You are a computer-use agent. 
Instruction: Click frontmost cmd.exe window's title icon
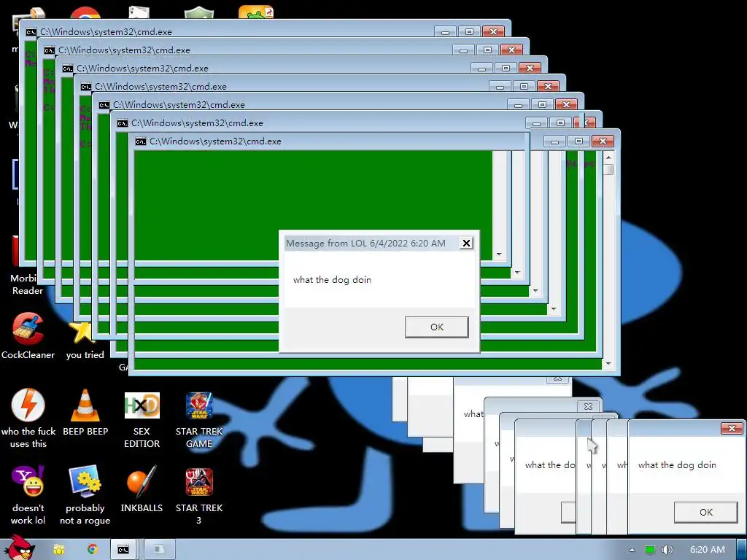tap(141, 141)
